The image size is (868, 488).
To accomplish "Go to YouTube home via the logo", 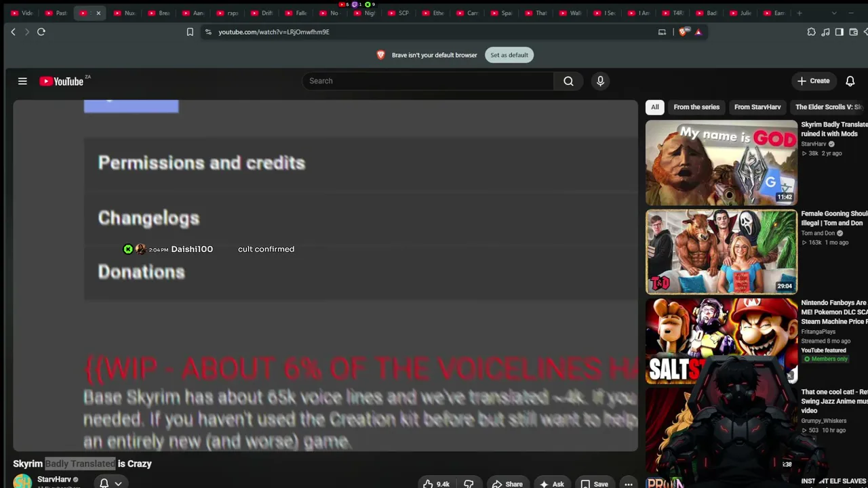I will (61, 81).
